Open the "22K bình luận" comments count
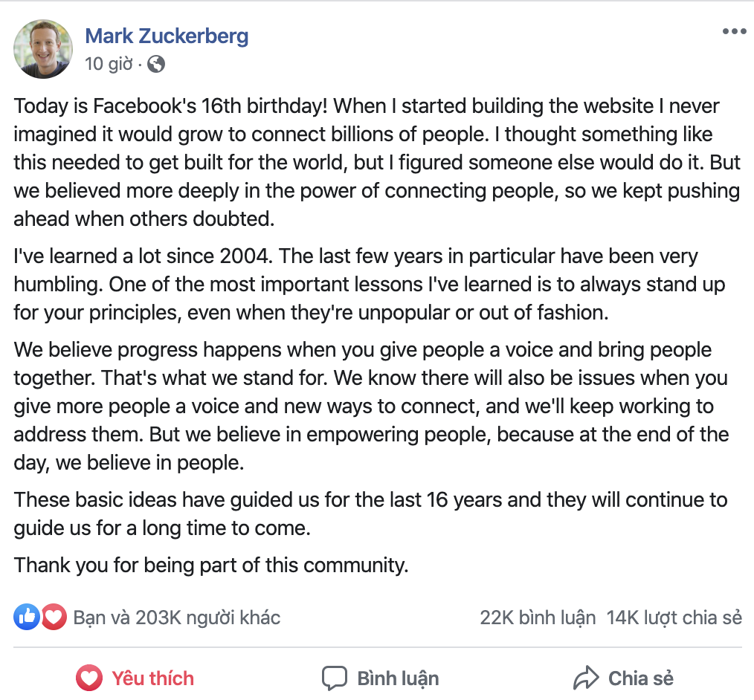Viewport: 754px width, 700px height. point(538,618)
